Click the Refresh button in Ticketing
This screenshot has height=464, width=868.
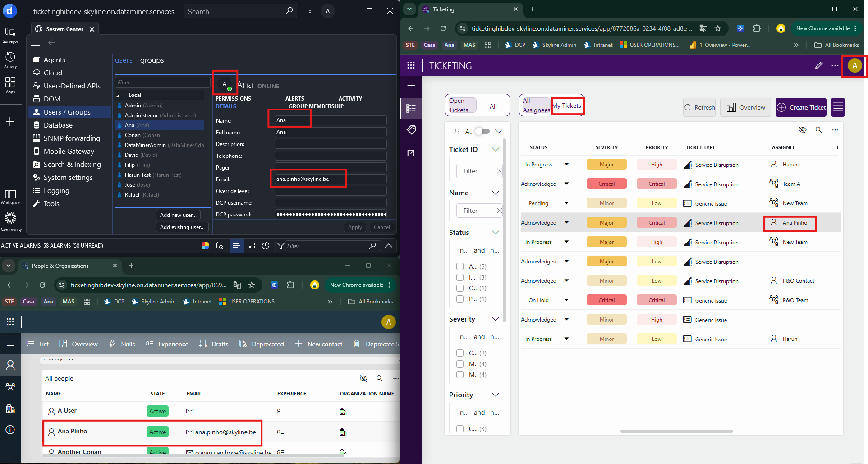tap(699, 107)
